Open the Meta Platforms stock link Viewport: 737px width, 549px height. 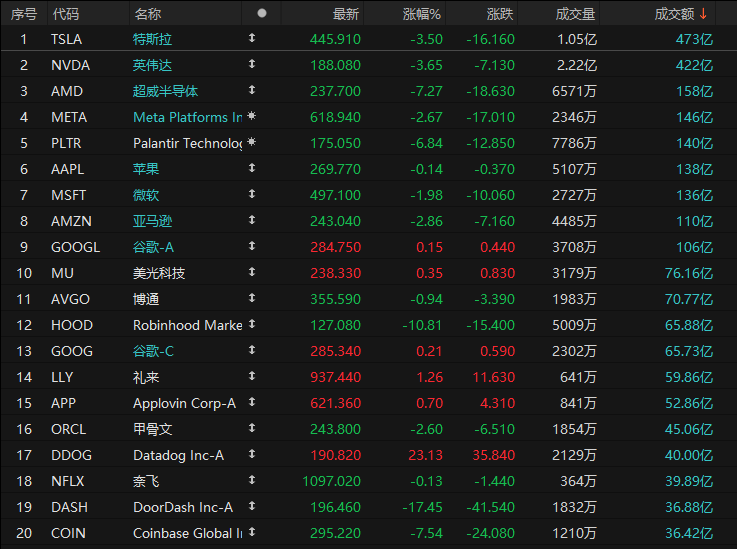pos(188,117)
